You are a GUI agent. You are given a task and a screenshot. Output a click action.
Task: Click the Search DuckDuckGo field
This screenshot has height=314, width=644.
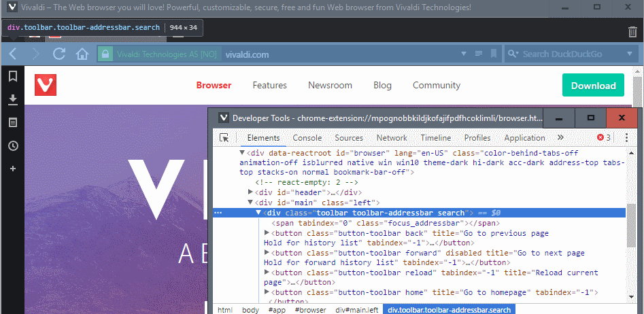pos(572,54)
